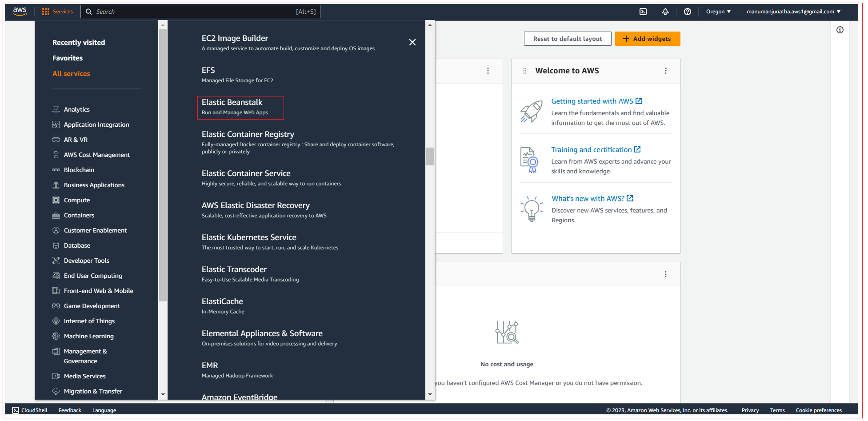Open the Welcome to AWS widget options
The height and width of the screenshot is (421, 868).
click(x=666, y=71)
